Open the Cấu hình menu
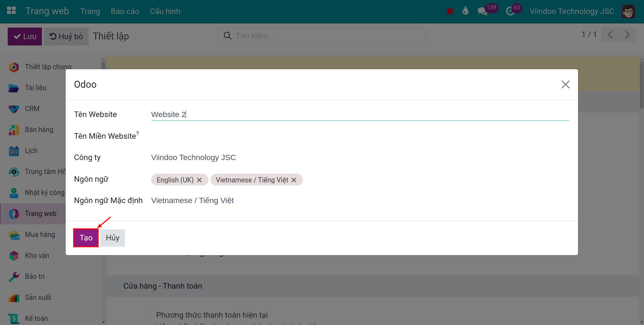This screenshot has width=644, height=325. tap(165, 11)
